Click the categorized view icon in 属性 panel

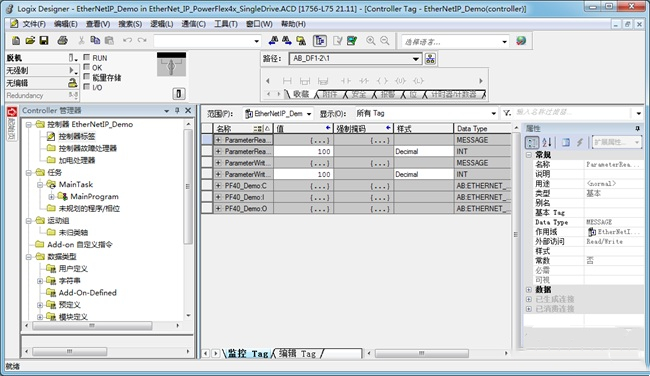click(532, 142)
